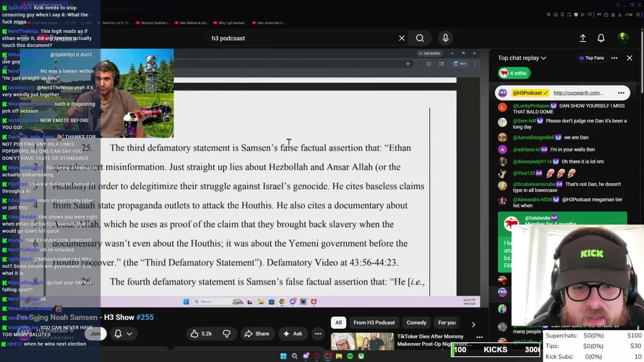Open the Top Fans leaderboard
This screenshot has width=644, height=362.
tap(591, 58)
